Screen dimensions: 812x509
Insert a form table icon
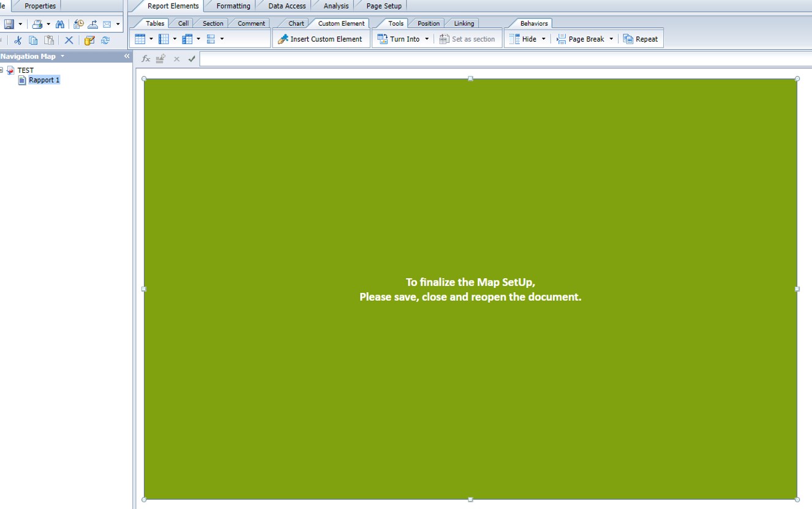coord(211,39)
